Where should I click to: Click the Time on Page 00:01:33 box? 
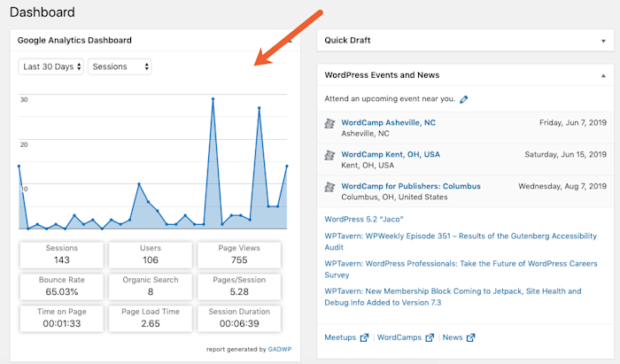point(62,318)
